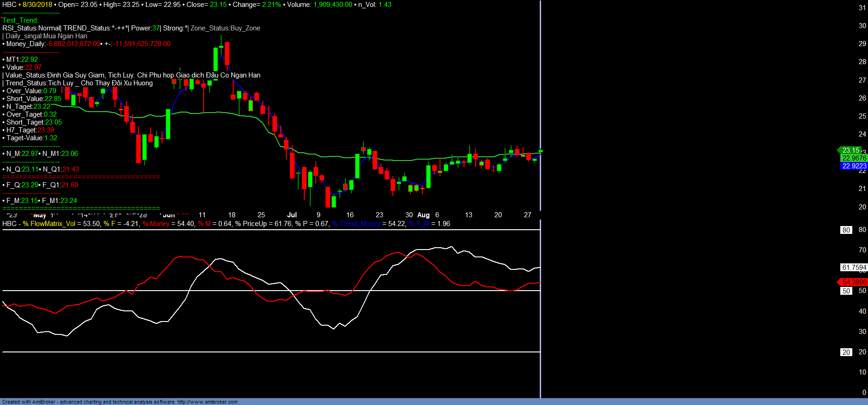Viewport: 868px width, 405px height.
Task: Select the green 23.15 last price label
Action: [x=850, y=150]
